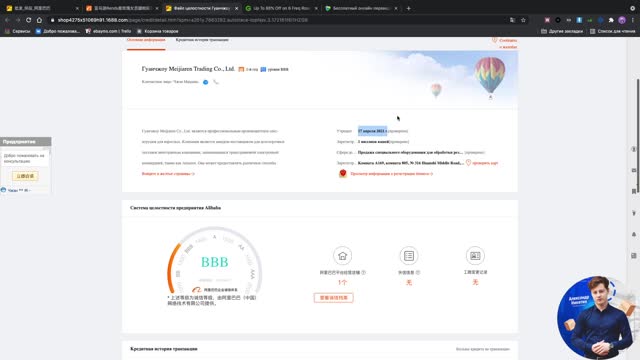The height and width of the screenshot is (360, 640).
Task: Click the red shield registration icon
Action: [x=343, y=173]
